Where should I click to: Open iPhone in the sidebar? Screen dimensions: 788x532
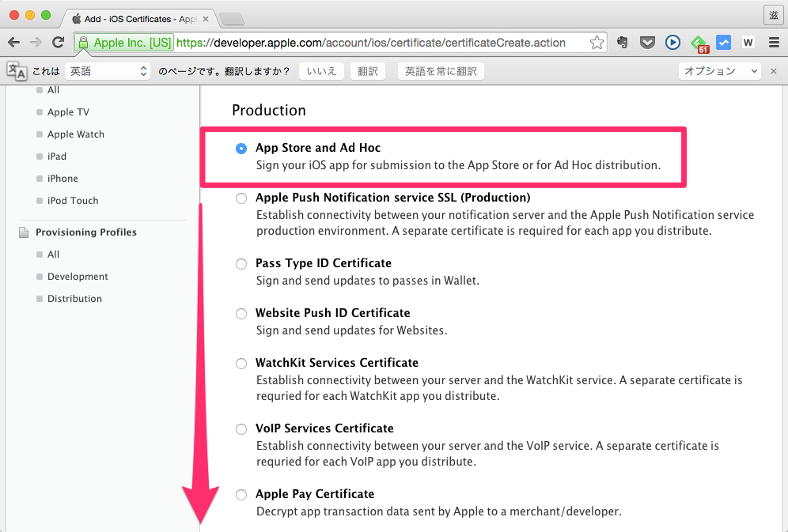point(63,178)
